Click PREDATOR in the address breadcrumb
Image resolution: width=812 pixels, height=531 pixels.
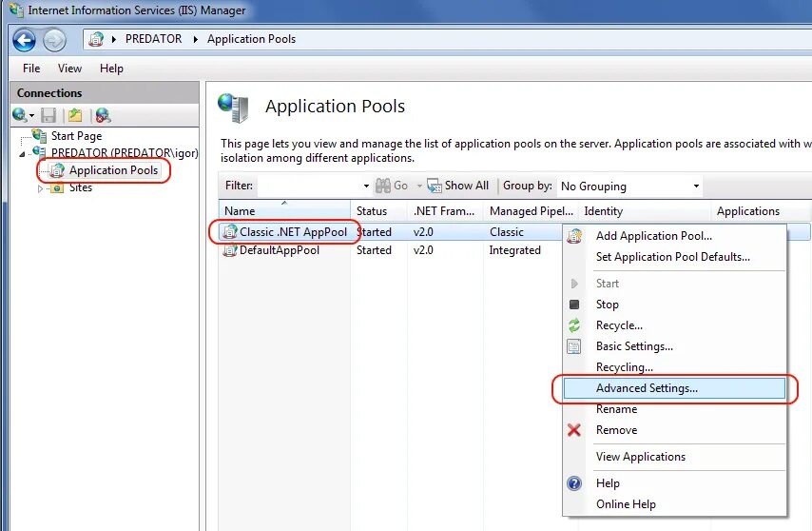click(153, 39)
